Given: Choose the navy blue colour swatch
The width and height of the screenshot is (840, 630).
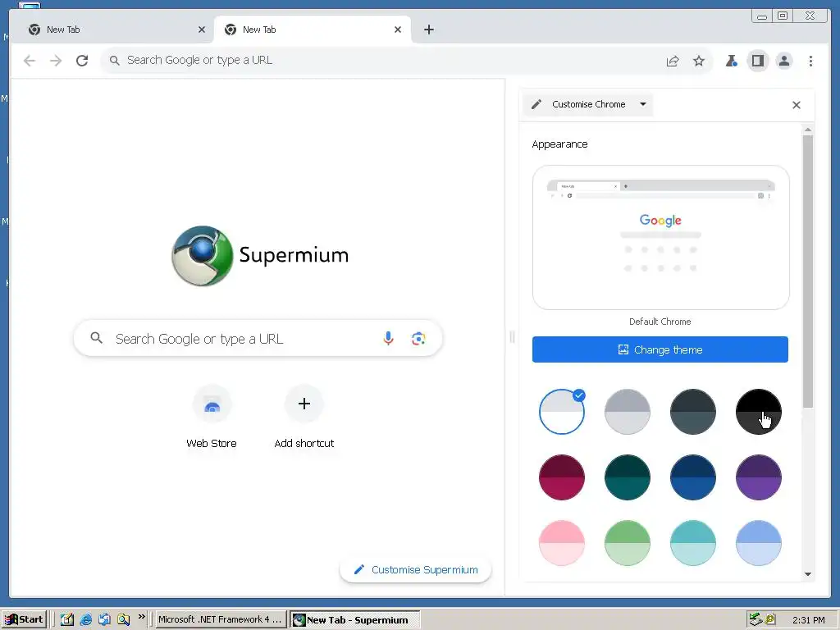Looking at the screenshot, I should tap(692, 477).
